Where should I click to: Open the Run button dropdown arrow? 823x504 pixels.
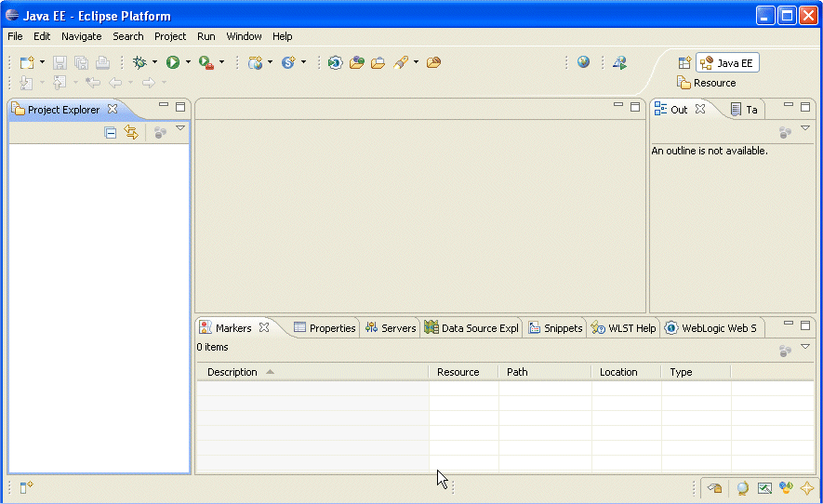click(x=188, y=62)
